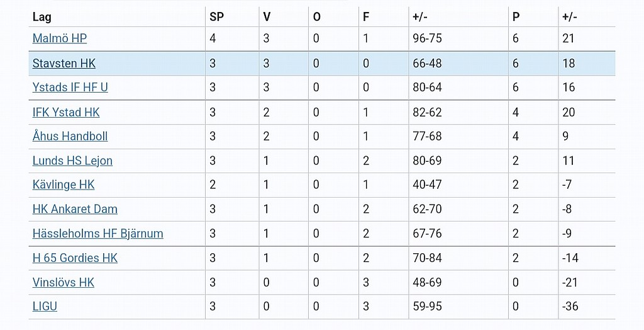This screenshot has height=330, width=644.
Task: Click the highlighted Stavsten HK 66-48 cell
Action: (458, 64)
